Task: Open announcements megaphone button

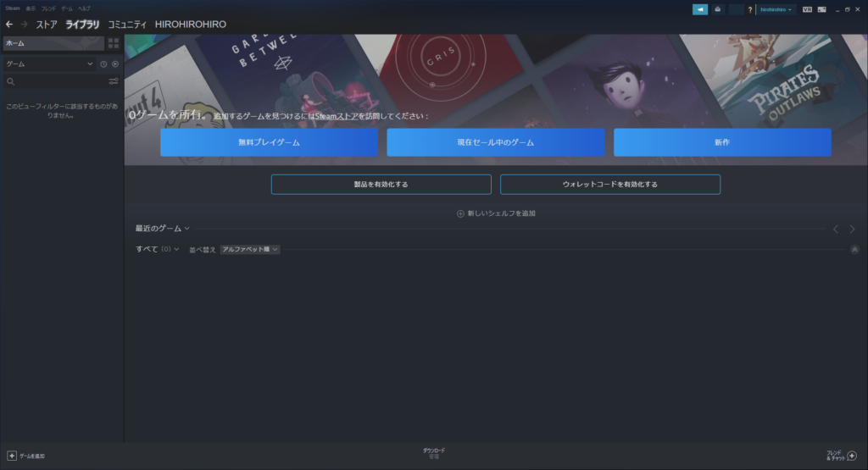Action: pyautogui.click(x=699, y=9)
